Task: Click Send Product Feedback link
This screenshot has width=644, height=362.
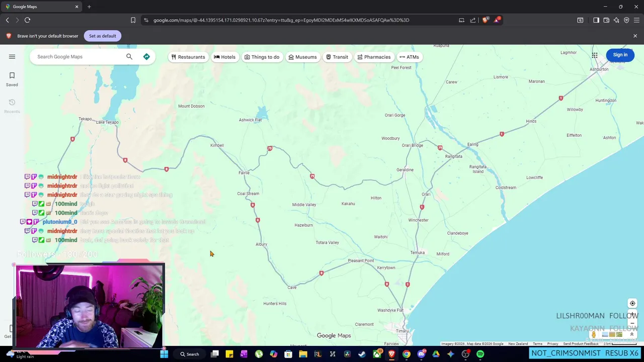Action: tap(581, 344)
